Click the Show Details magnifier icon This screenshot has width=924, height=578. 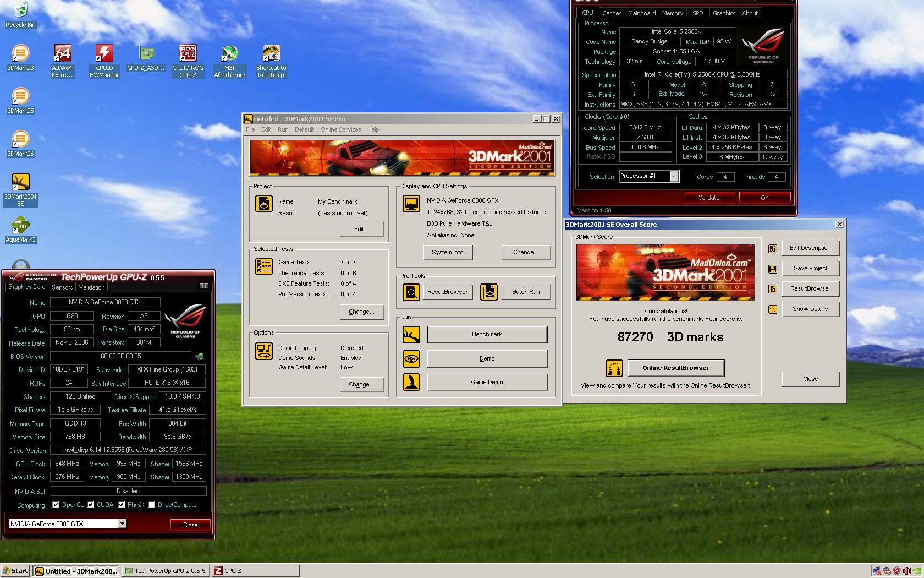point(773,309)
